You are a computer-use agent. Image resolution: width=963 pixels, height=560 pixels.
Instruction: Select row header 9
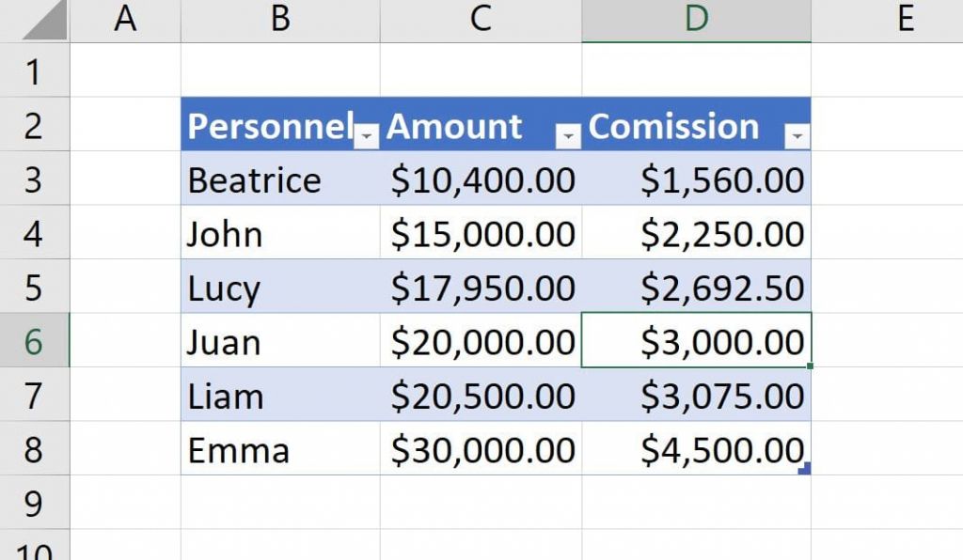coord(35,505)
